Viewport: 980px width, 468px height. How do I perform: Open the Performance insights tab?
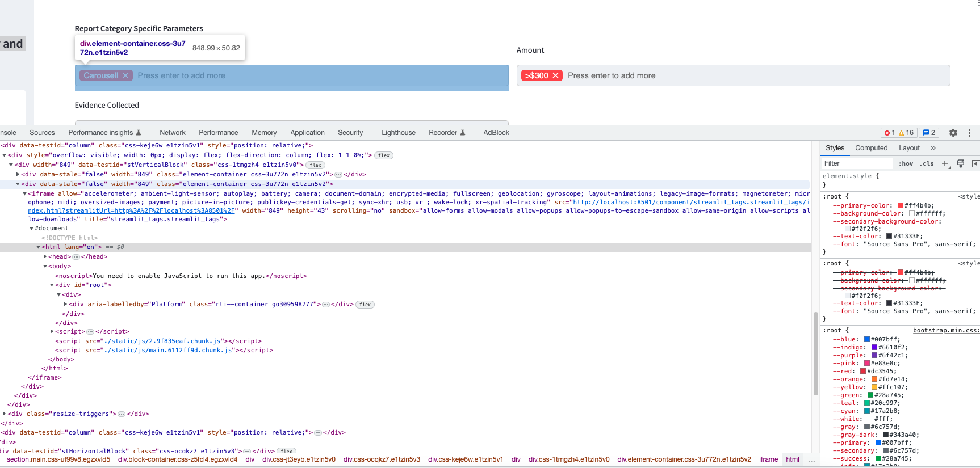(x=104, y=133)
